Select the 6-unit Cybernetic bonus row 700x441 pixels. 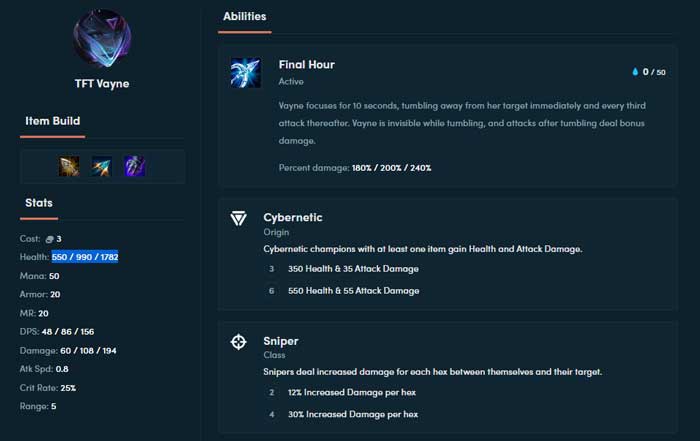pos(344,291)
